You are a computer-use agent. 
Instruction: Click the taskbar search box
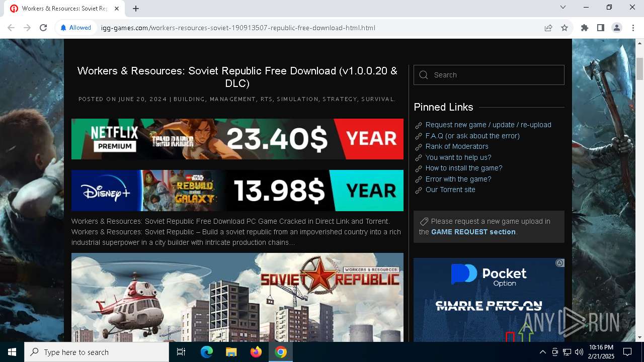point(97,352)
